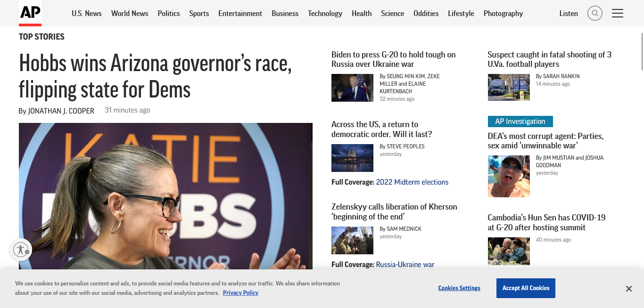Click Accept All Cookies button

526,288
